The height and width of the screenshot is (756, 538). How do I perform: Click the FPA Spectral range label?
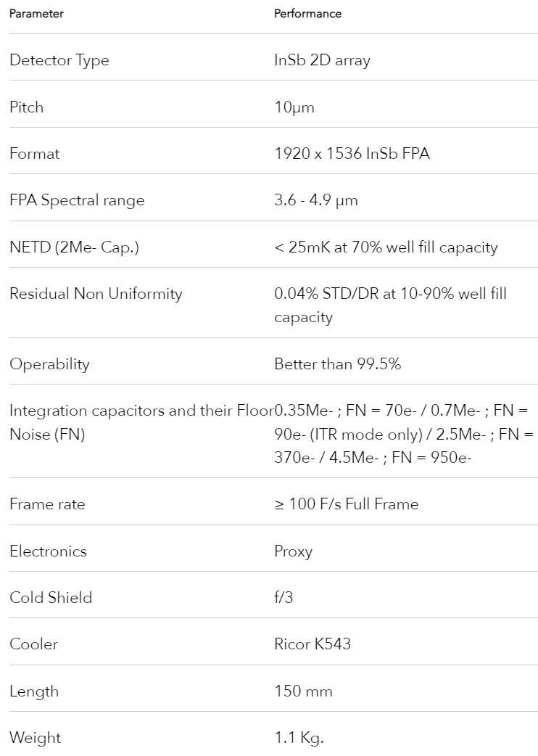coord(77,200)
